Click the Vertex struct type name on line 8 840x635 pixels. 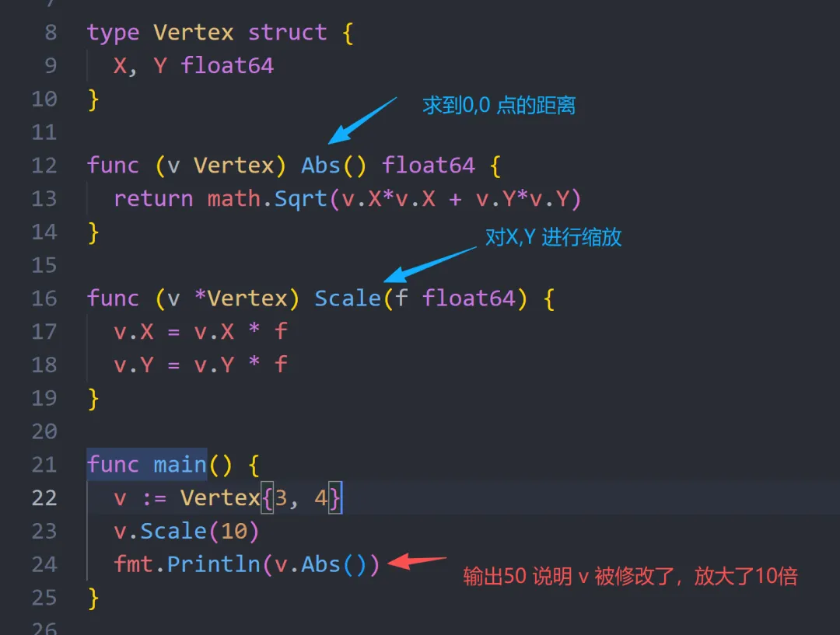tap(193, 33)
